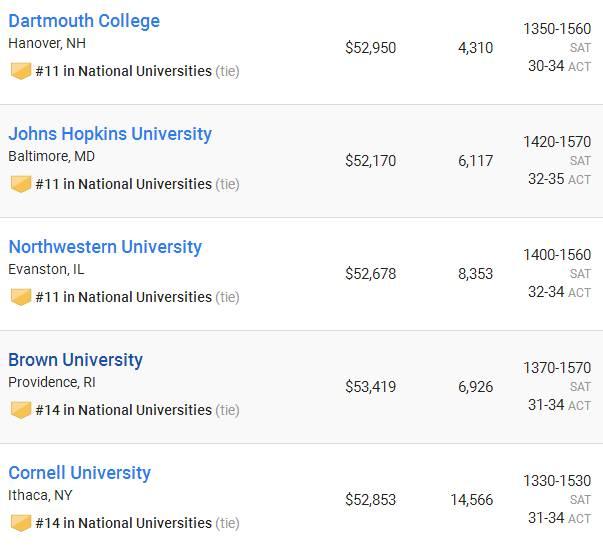Viewport: 603px width, 547px height.
Task: Click Johns Hopkins' 6,117 enrollment number
Action: click(475, 161)
